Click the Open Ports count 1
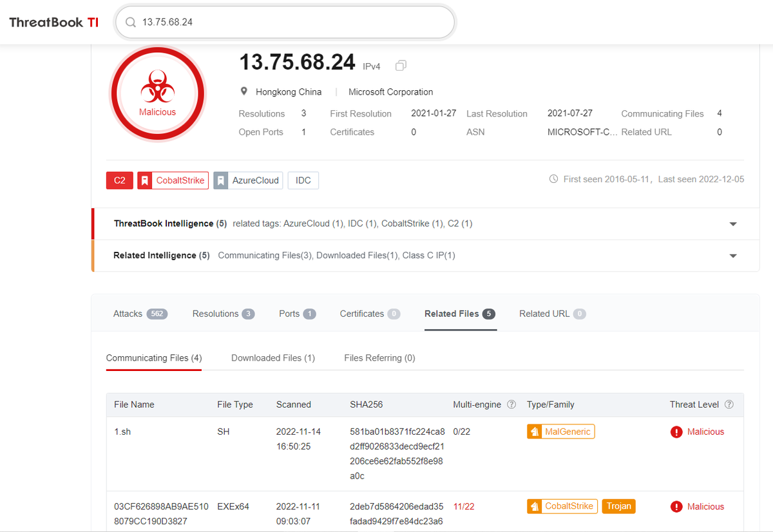Viewport: 773px width, 532px height. 303,132
